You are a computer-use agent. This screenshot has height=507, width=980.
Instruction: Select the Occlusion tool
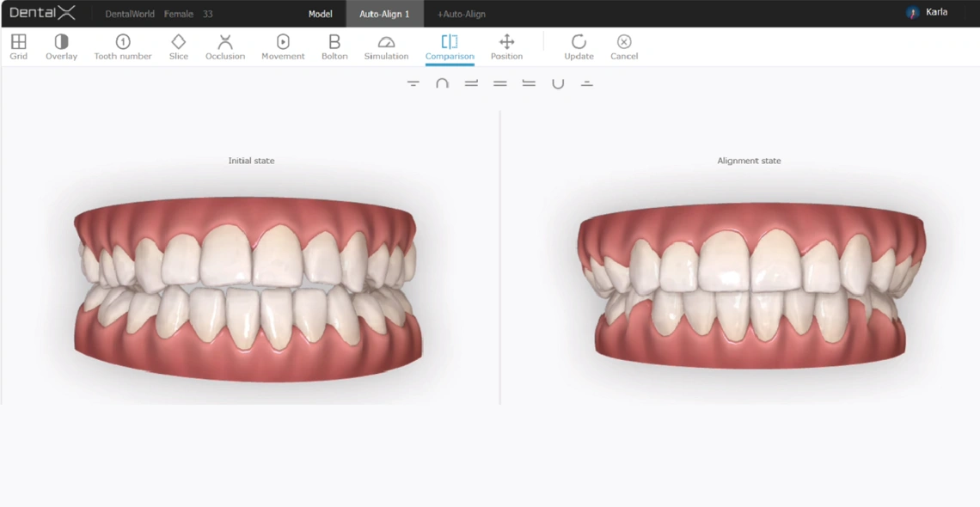pyautogui.click(x=225, y=47)
